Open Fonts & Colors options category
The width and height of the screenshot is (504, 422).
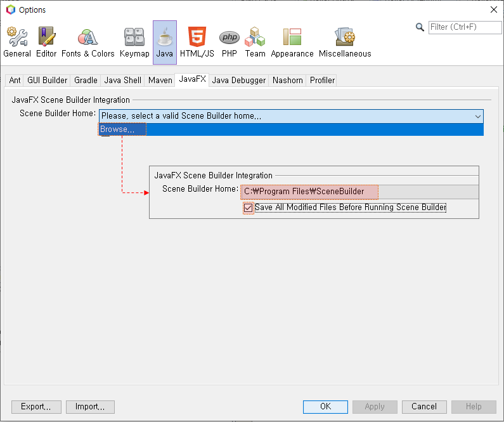click(x=87, y=43)
